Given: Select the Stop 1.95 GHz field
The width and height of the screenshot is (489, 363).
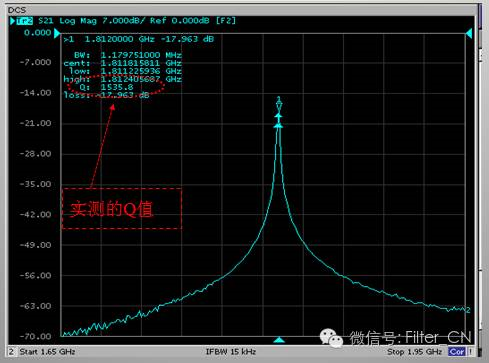Looking at the screenshot, I should coord(414,352).
